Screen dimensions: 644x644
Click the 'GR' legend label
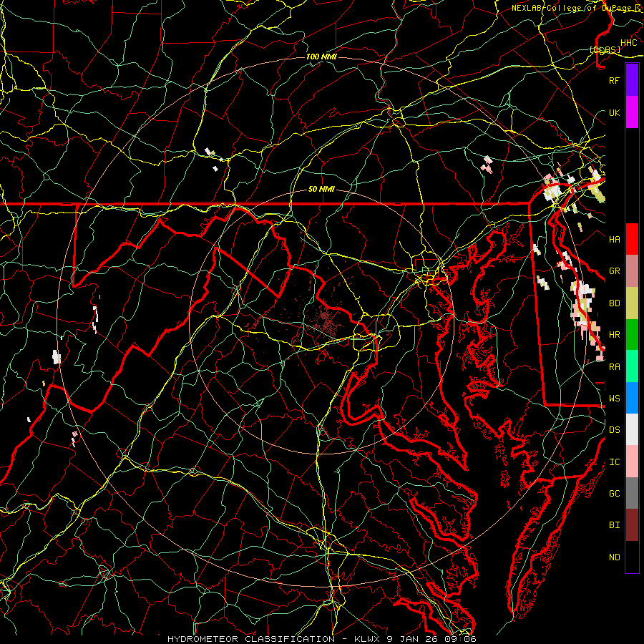614,271
